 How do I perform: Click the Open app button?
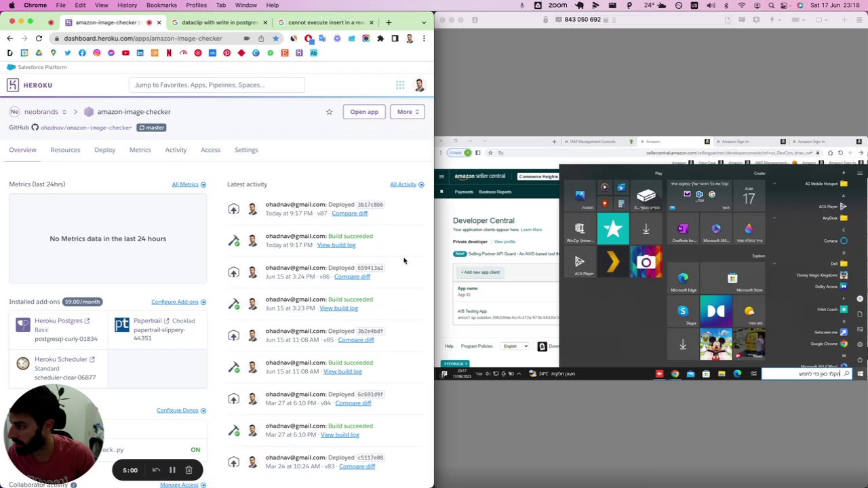364,112
